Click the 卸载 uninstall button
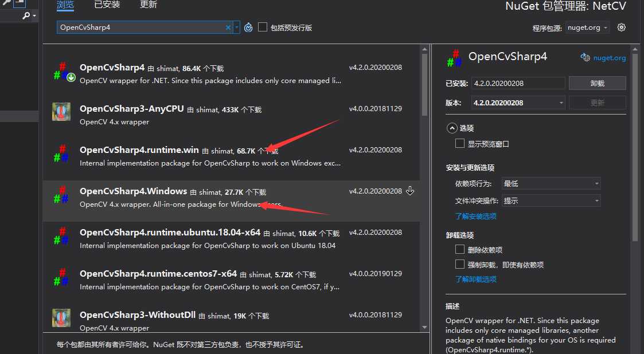 597,83
